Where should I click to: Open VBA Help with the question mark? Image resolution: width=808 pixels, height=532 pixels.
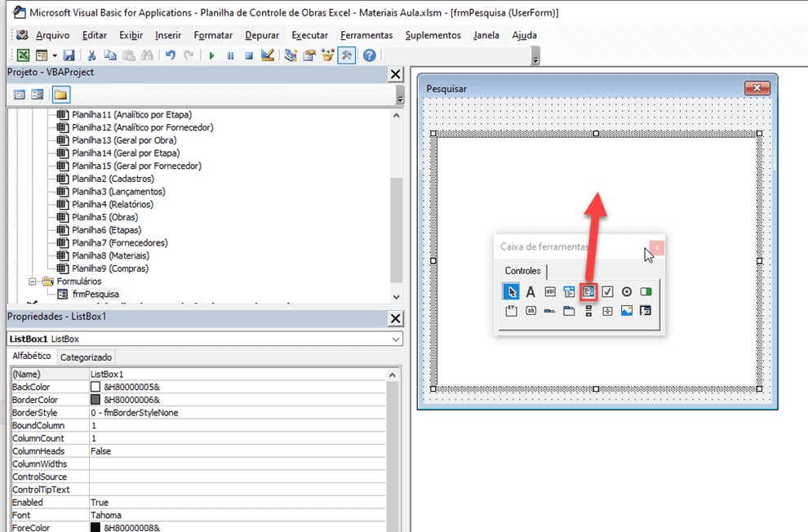coord(370,55)
